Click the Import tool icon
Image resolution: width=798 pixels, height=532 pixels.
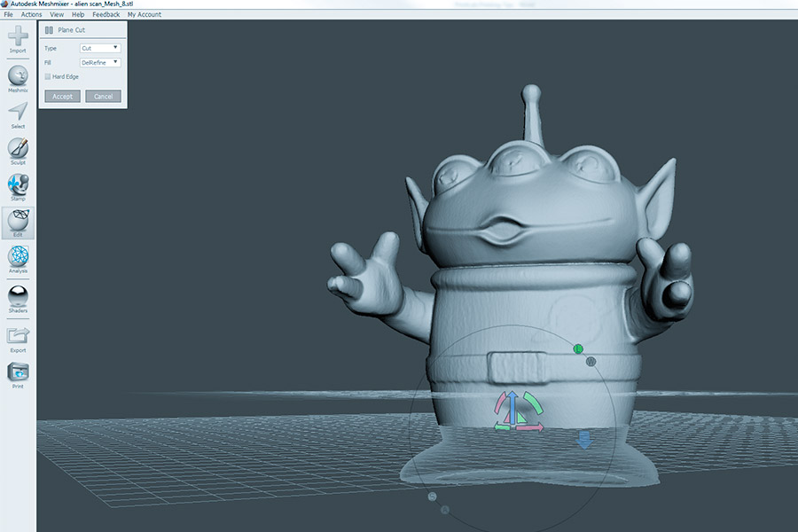click(x=18, y=38)
